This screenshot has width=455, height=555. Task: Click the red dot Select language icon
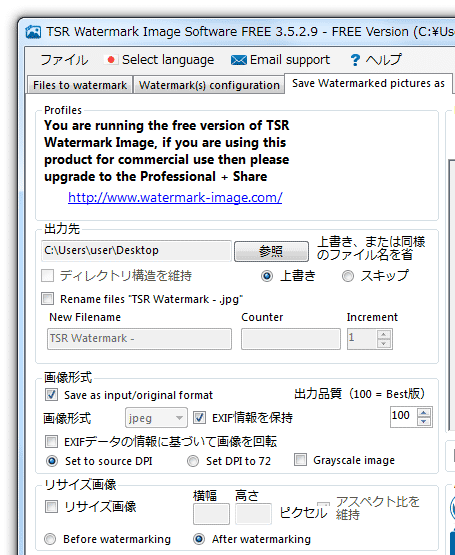(x=111, y=60)
